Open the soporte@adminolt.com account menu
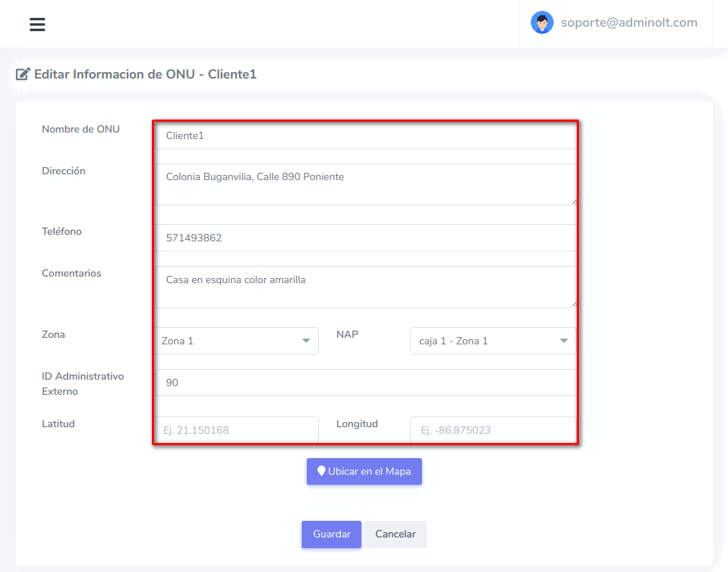The image size is (728, 572). coord(629,22)
